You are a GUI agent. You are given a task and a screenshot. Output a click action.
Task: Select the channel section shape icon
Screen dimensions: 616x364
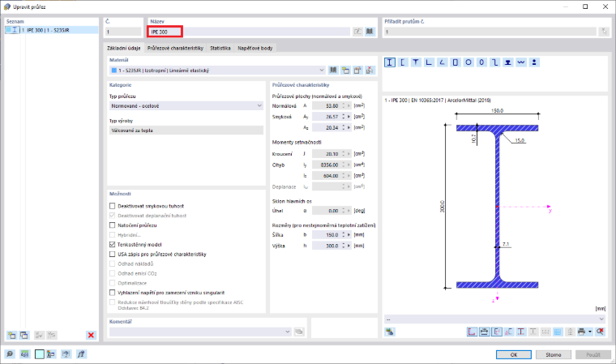tap(403, 62)
